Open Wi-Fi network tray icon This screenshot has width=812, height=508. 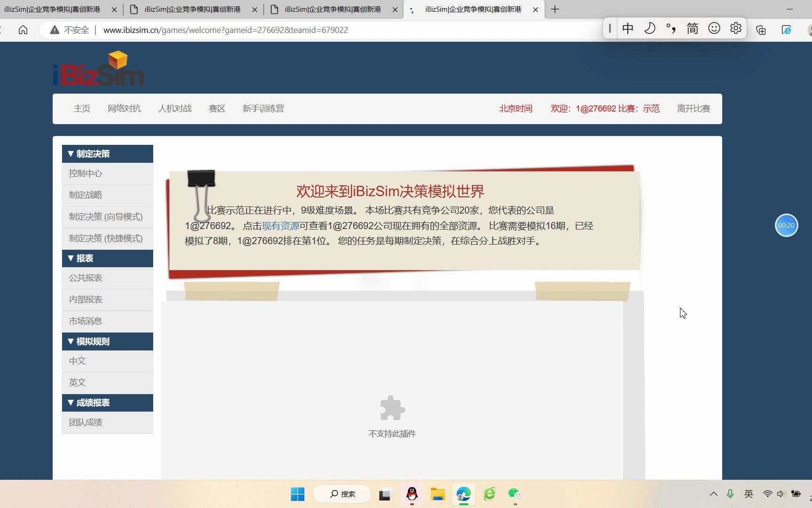767,494
